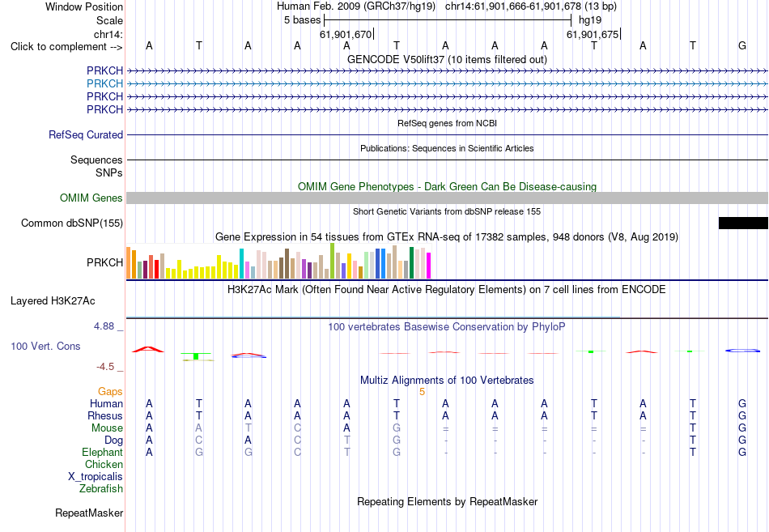
Task: Click the G base in chr14 sequence row
Action: [x=742, y=45]
